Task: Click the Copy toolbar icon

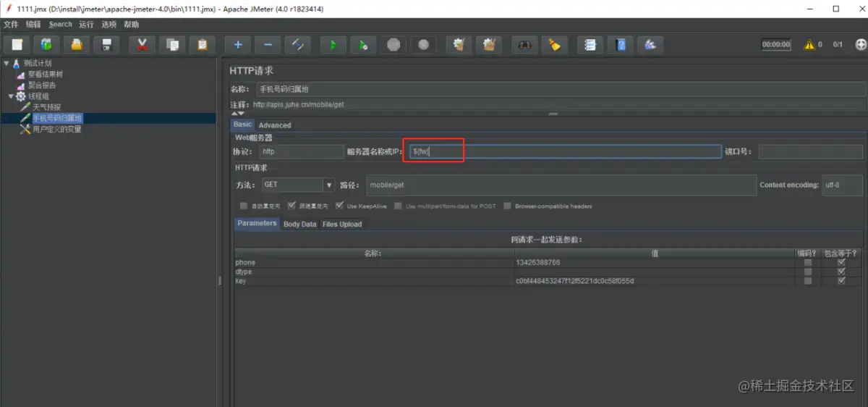Action: [x=172, y=45]
